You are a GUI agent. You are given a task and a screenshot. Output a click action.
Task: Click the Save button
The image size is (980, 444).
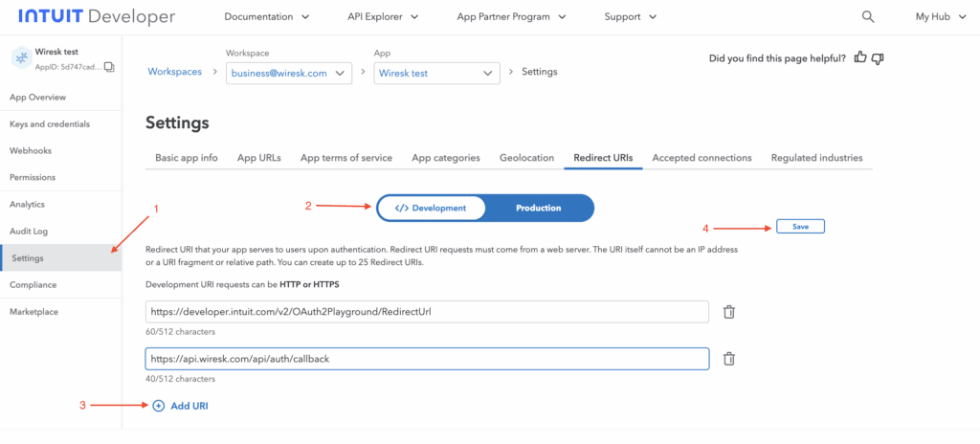801,227
